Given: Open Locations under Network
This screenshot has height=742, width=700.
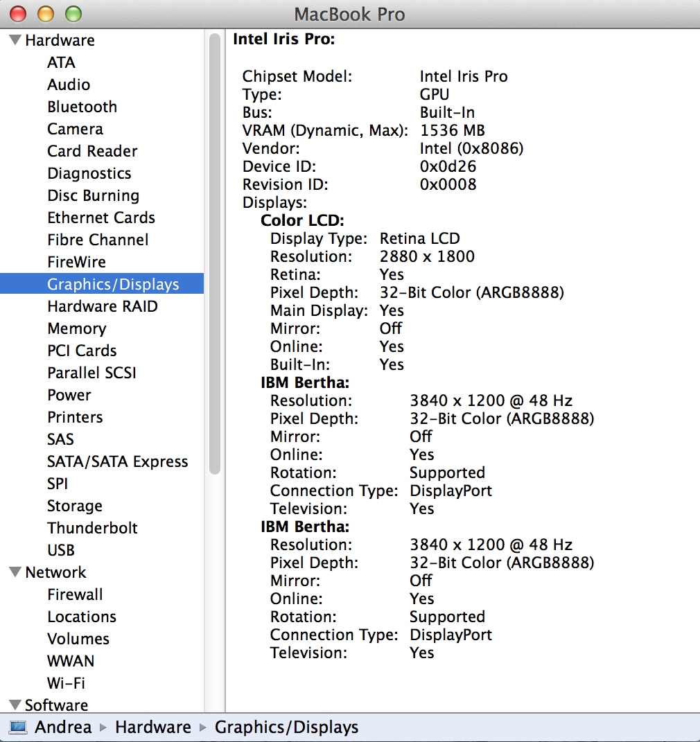Looking at the screenshot, I should [82, 617].
